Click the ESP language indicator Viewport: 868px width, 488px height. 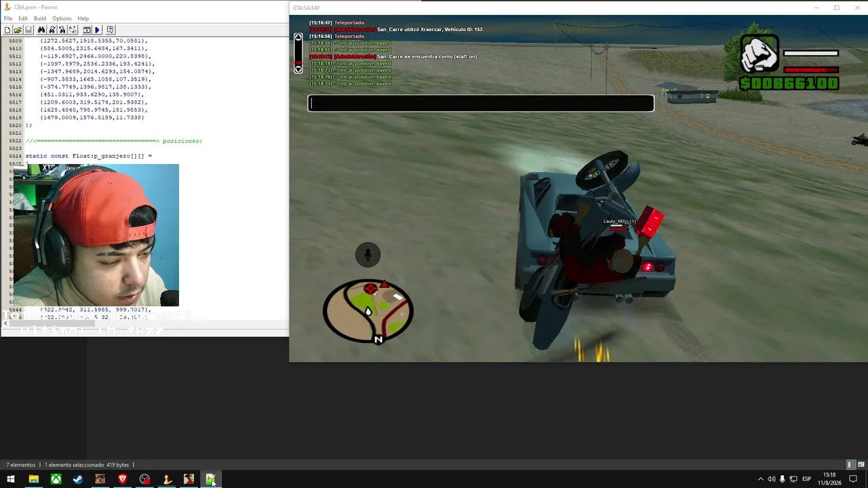[806, 479]
